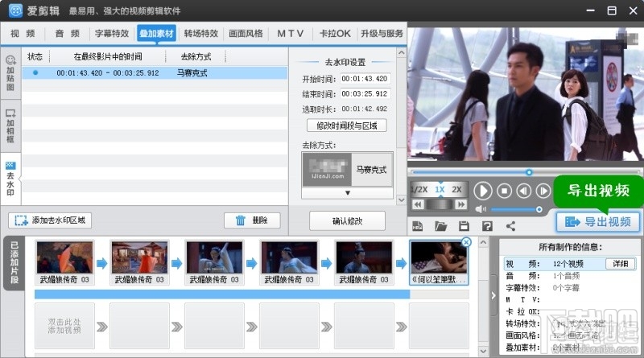Click the 已添加片段 side label

14,263
